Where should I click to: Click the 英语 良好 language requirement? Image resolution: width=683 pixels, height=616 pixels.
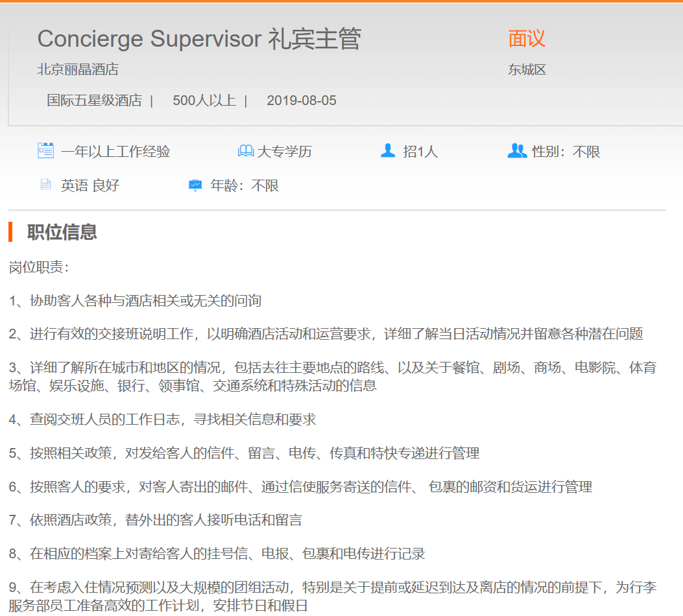point(90,185)
